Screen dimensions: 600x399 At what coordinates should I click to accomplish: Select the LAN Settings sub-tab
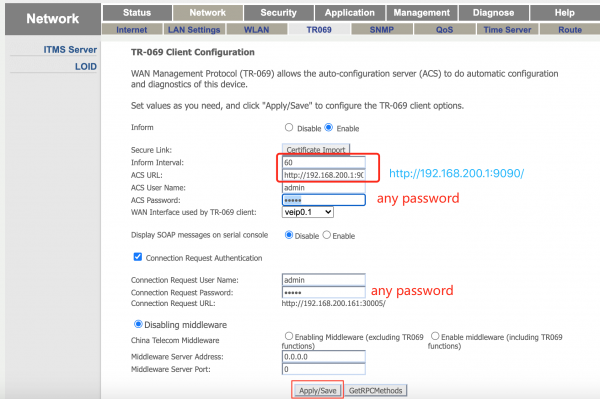pyautogui.click(x=194, y=29)
